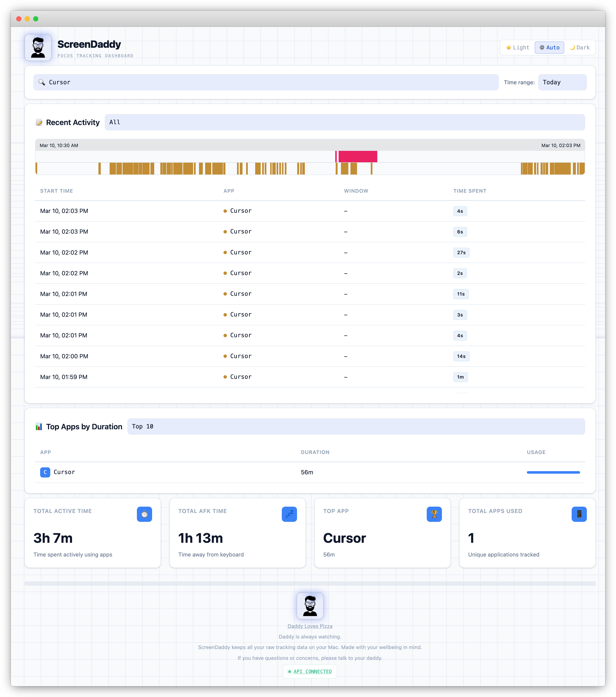
Task: Click the 27s time spent badge
Action: coord(461,253)
